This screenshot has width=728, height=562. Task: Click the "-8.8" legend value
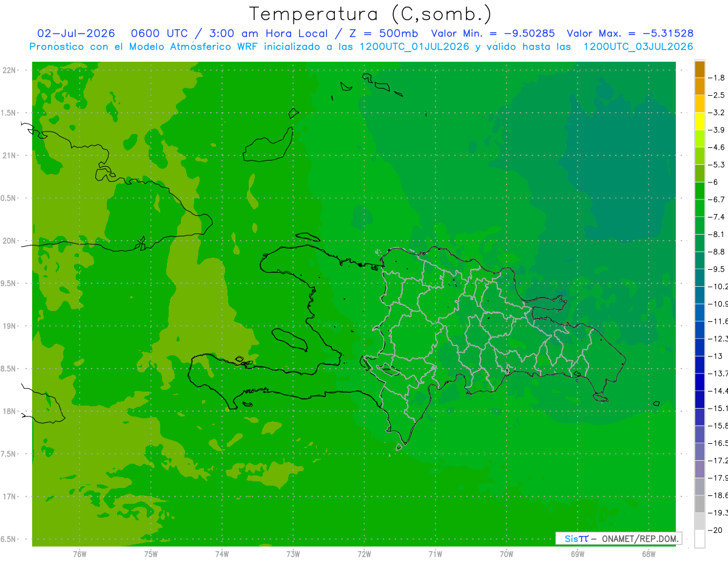(716, 252)
